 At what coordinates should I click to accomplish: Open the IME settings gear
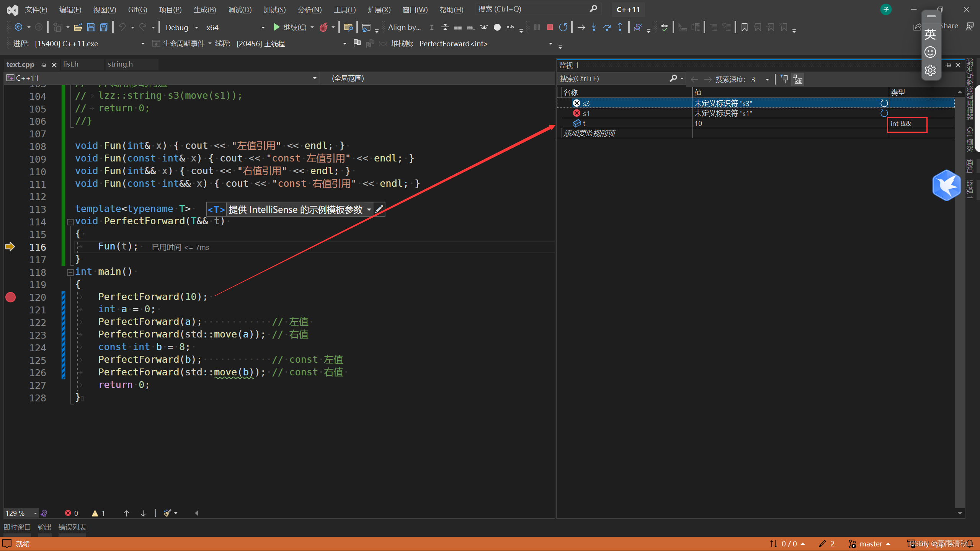tap(930, 70)
